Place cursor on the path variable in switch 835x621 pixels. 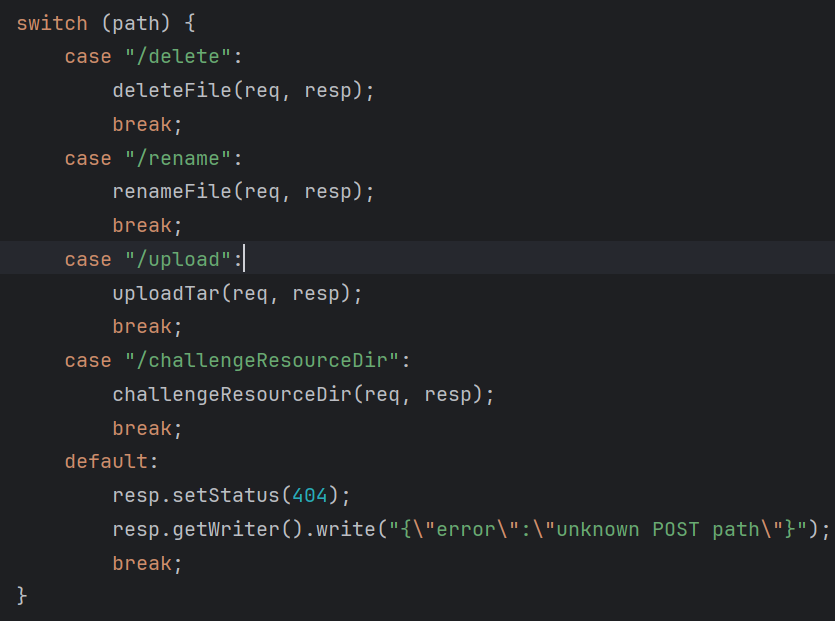tap(130, 23)
